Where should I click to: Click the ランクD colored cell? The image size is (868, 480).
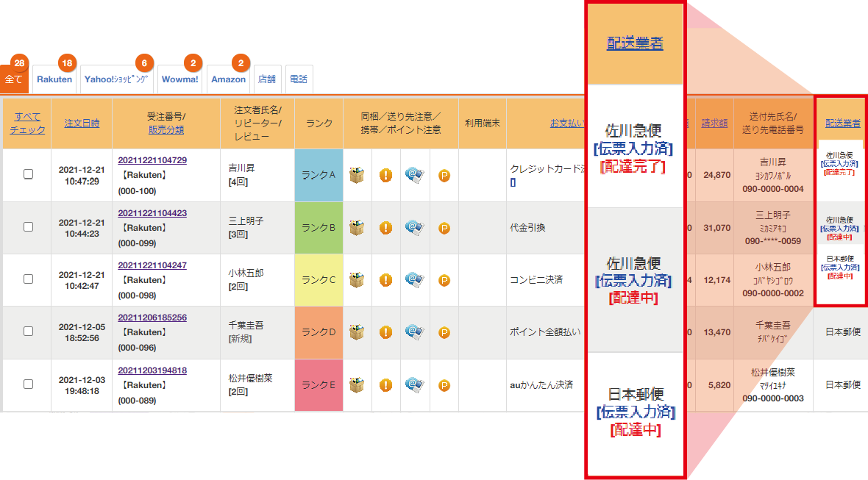319,332
